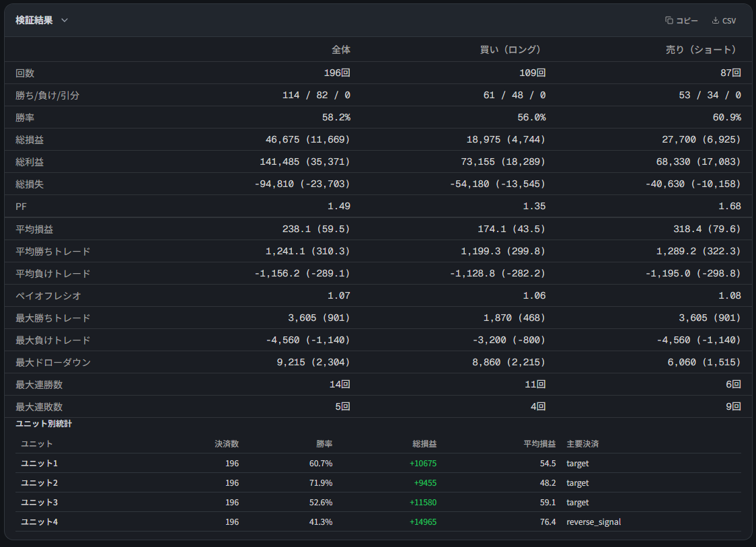Screen dimensions: 756x547
Task: Select the -40,630 (-10,158) cell
Action: tap(693, 184)
